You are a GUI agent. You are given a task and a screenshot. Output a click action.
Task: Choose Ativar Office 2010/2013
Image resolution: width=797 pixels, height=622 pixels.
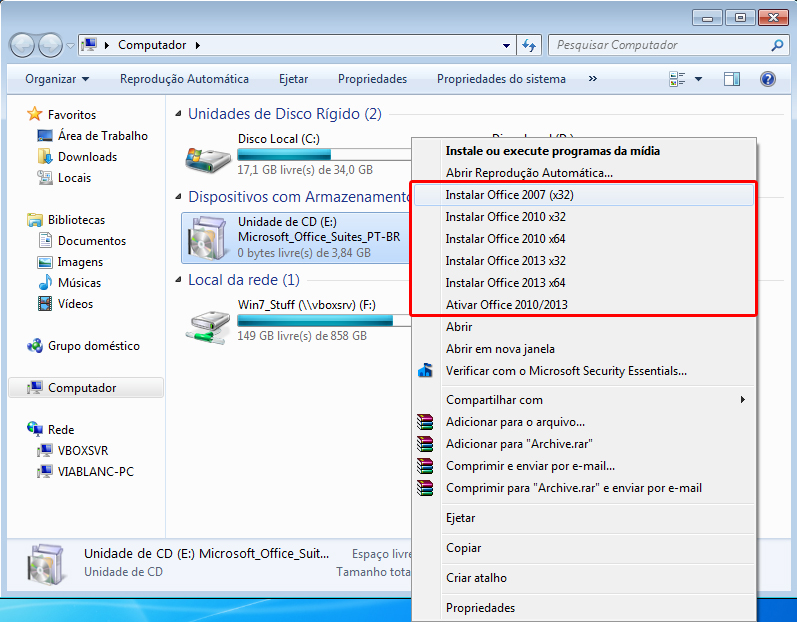(584, 304)
